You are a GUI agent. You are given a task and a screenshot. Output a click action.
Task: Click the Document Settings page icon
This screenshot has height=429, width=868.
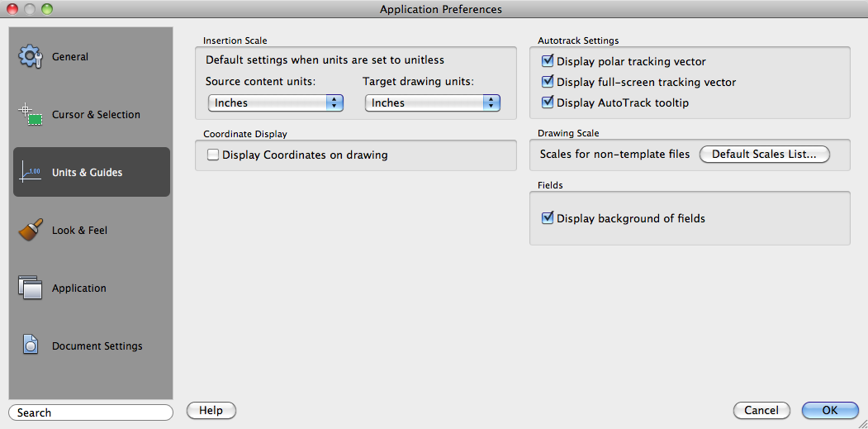click(x=30, y=346)
